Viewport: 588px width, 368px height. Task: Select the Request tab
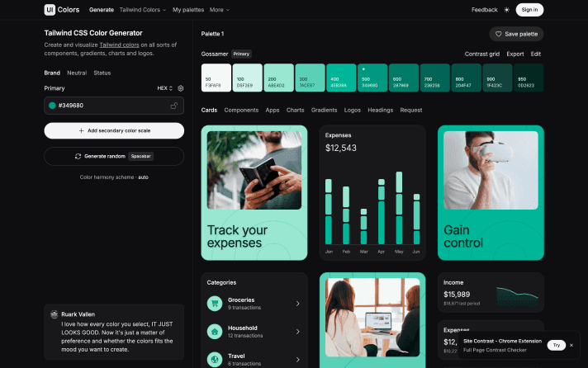[x=411, y=111]
